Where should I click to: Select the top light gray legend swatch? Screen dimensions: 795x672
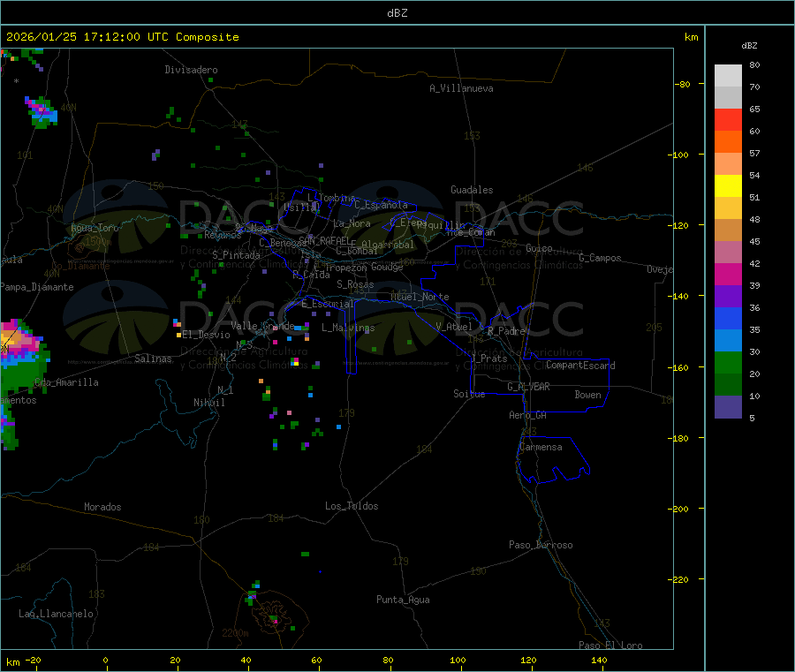point(728,75)
